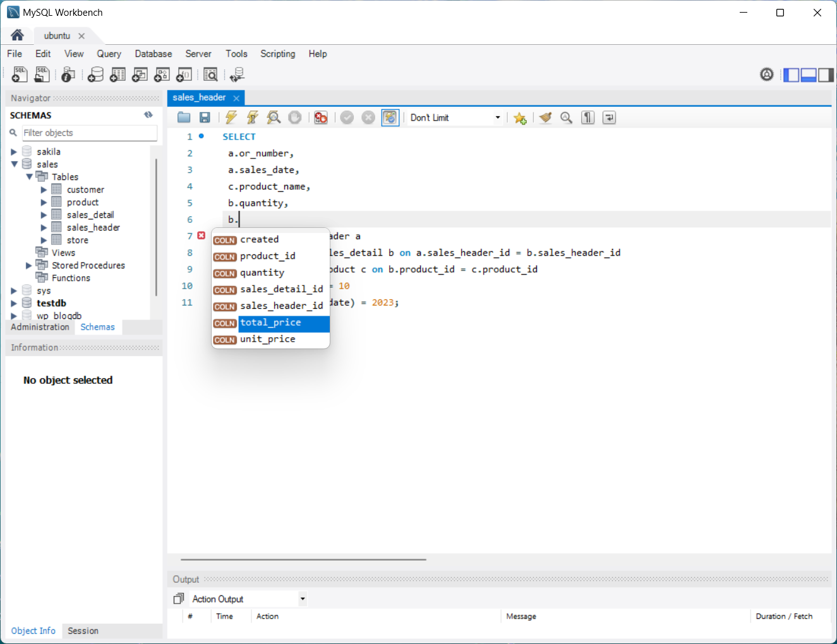
Task: Open the preferences gear icon at top right
Action: [x=766, y=75]
